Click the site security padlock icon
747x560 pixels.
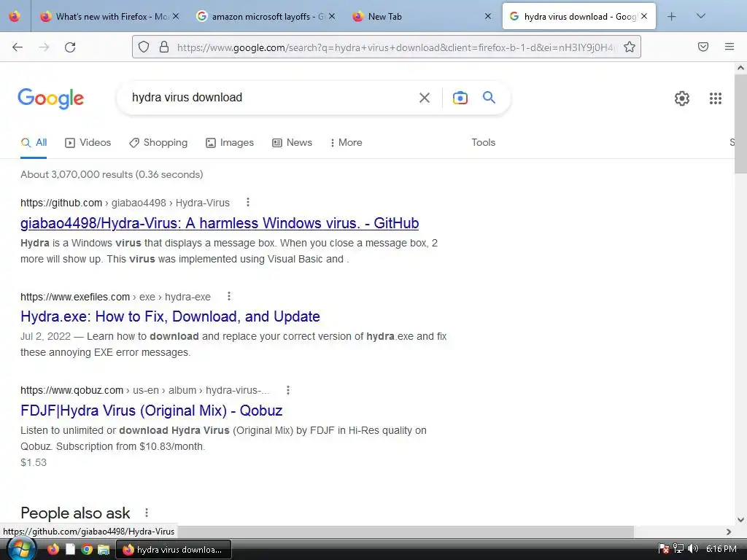(x=164, y=47)
